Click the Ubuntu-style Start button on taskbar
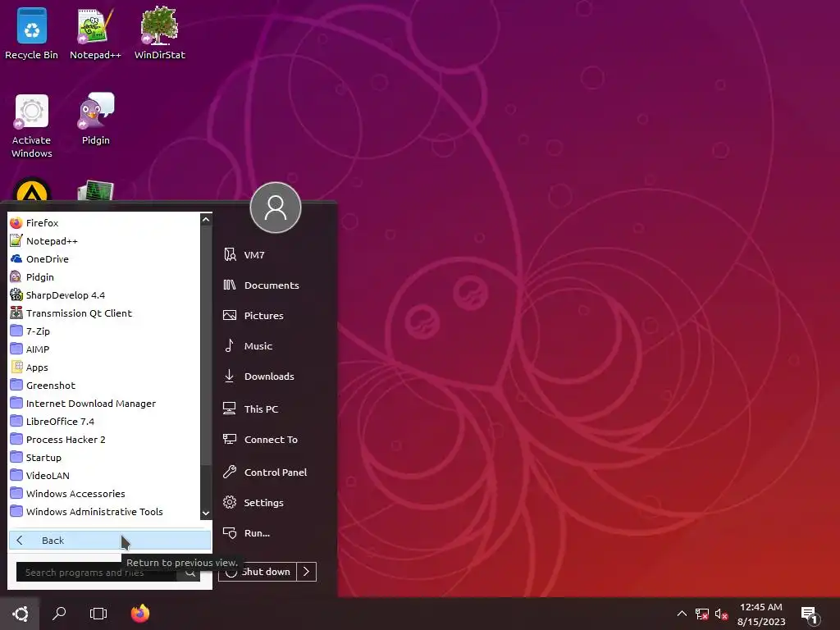 click(x=20, y=614)
